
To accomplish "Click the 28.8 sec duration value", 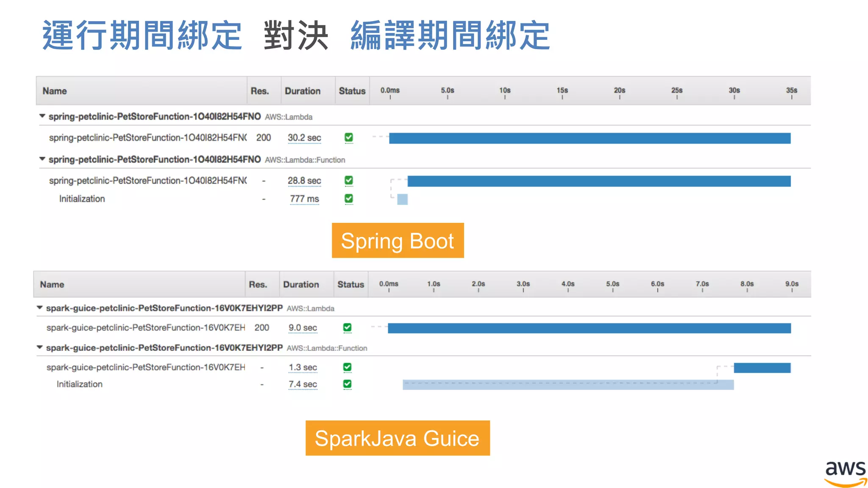I will (304, 181).
